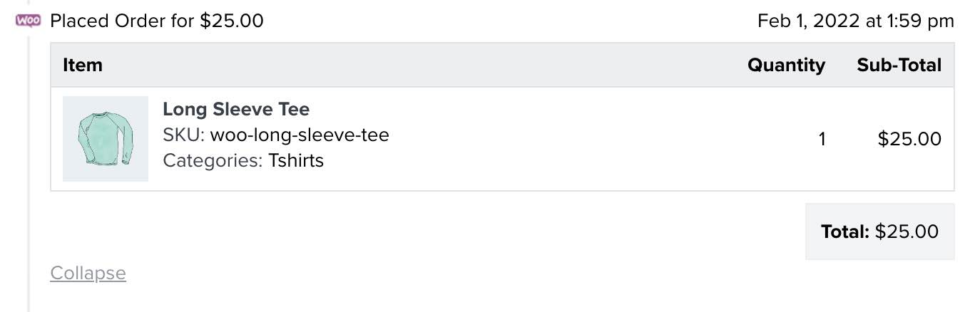Select the Placed Order for $25.00 heading

(157, 21)
